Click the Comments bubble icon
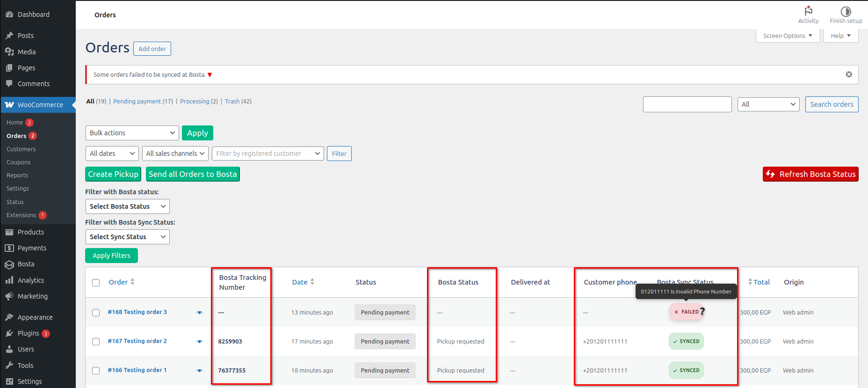Screen dimensions: 868x388 point(9,84)
